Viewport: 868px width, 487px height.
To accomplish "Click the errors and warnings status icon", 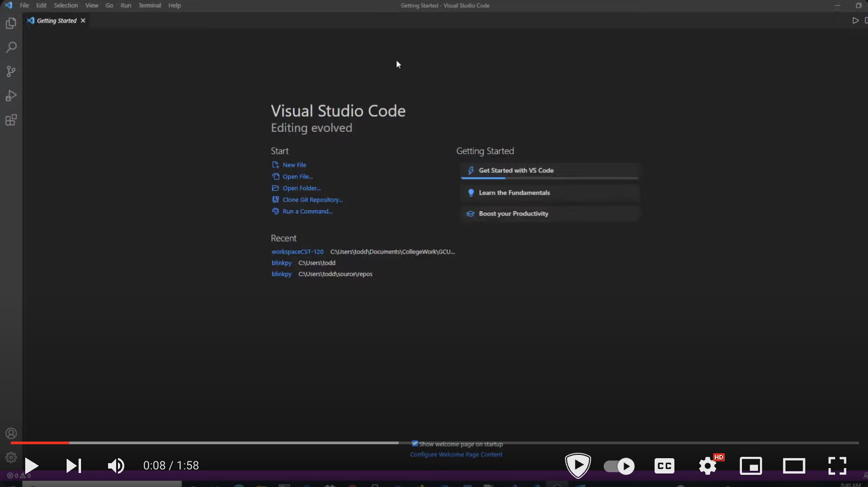I will tap(18, 475).
